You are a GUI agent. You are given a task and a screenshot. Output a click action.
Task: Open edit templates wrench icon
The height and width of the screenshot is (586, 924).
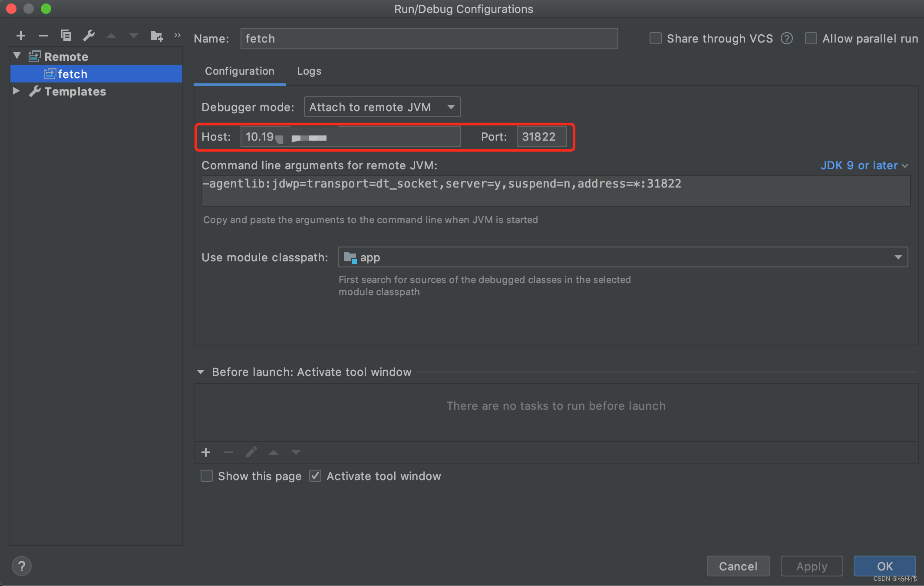(89, 36)
